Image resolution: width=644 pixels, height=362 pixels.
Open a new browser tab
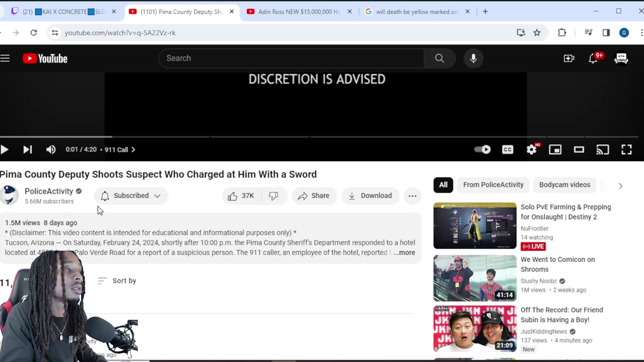pyautogui.click(x=485, y=12)
